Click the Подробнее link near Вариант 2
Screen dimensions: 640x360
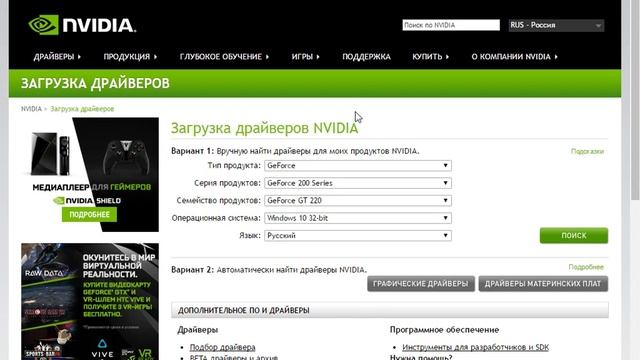pos(586,267)
